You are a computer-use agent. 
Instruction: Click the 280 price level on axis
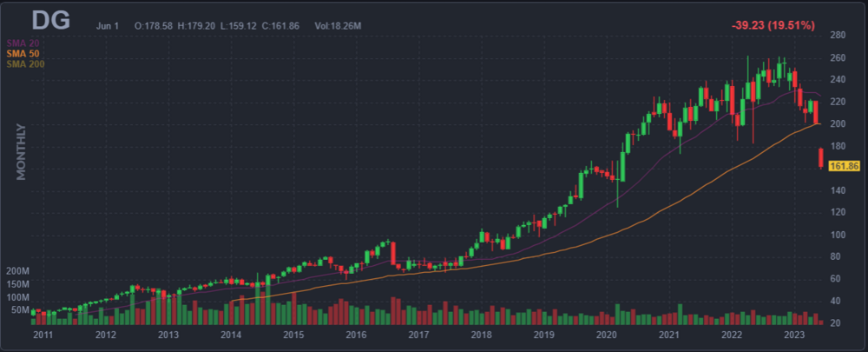coord(838,36)
